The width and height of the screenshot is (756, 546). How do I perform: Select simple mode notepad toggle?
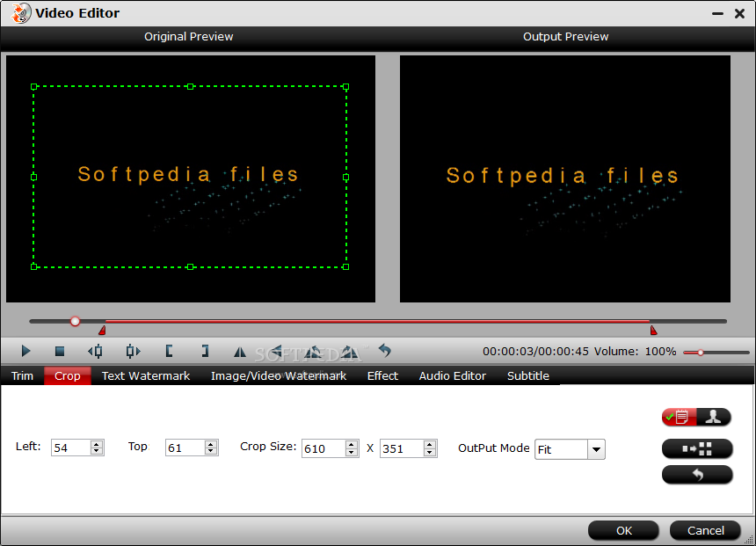click(679, 417)
